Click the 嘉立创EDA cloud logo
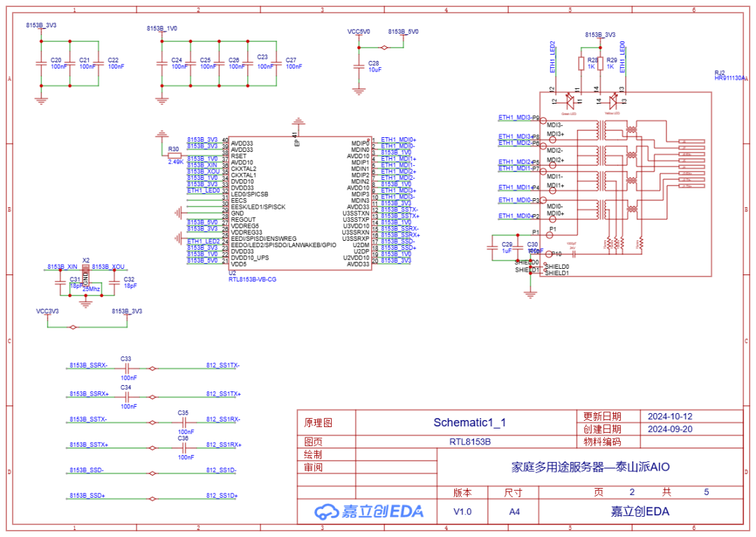 [369, 512]
